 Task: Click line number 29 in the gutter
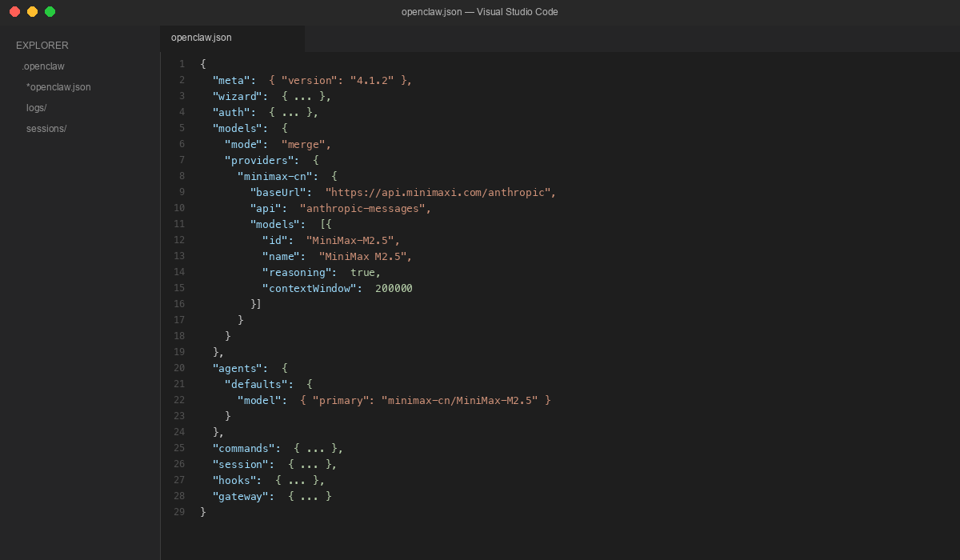179,512
